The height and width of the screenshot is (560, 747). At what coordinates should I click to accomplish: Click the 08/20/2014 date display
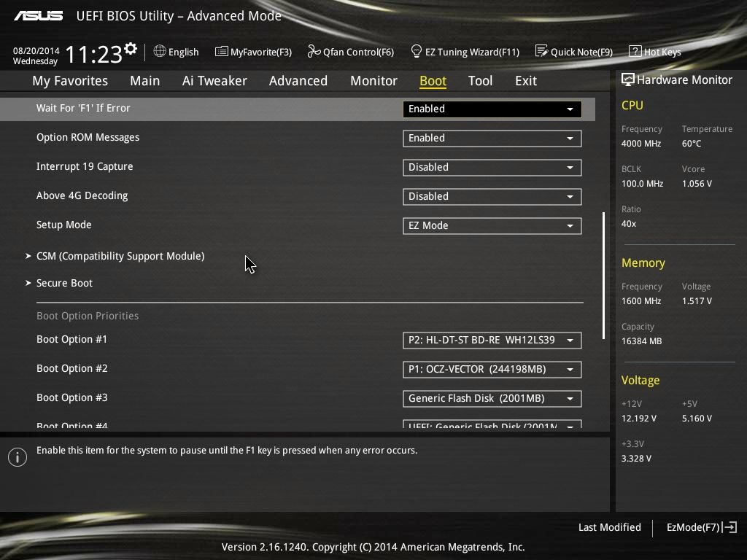[36, 50]
